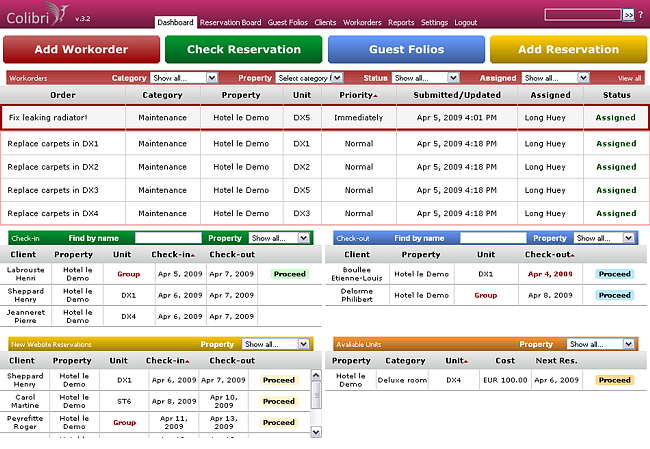Image resolution: width=650 pixels, height=449 pixels.
Task: Click the search go arrow button
Action: [x=628, y=15]
